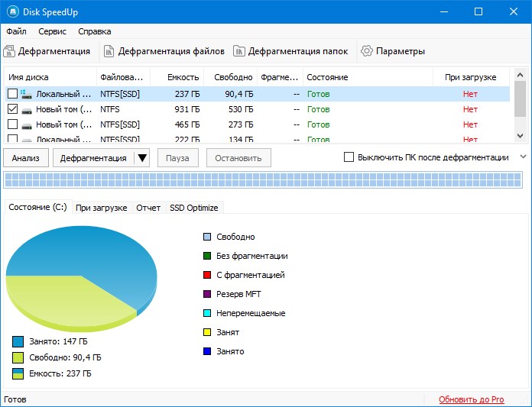Viewport: 532px width, 407px height.
Task: Open the Файл menu
Action: pyautogui.click(x=16, y=31)
